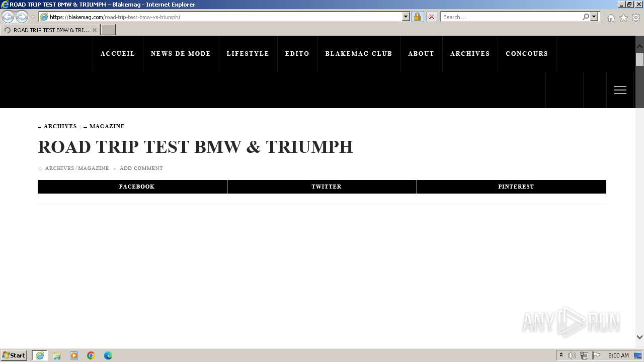Click the ADD COMMENT link

pyautogui.click(x=141, y=168)
